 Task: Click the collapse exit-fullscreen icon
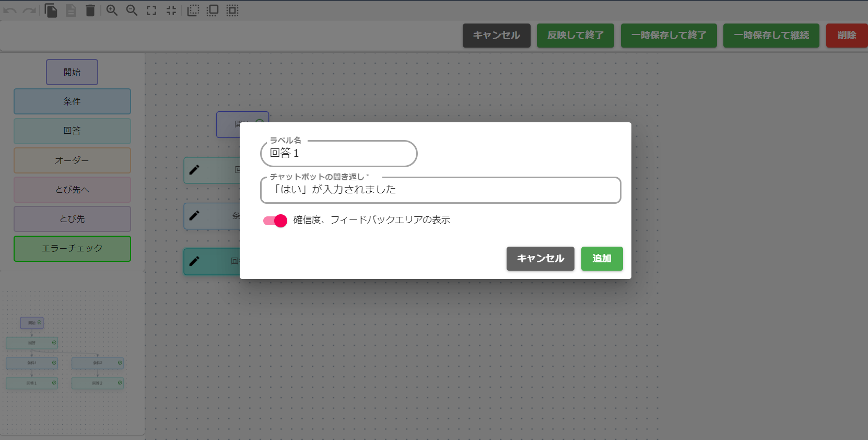pyautogui.click(x=171, y=10)
